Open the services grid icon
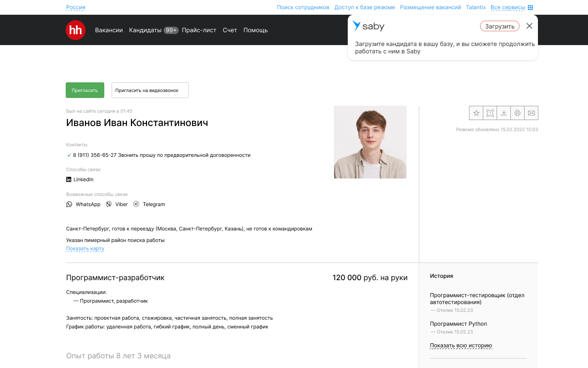 (x=531, y=7)
